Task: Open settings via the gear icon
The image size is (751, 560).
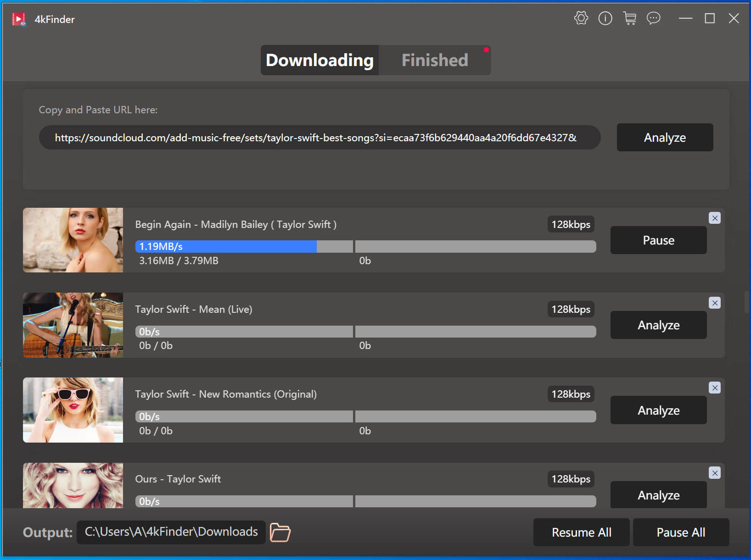Action: point(581,18)
